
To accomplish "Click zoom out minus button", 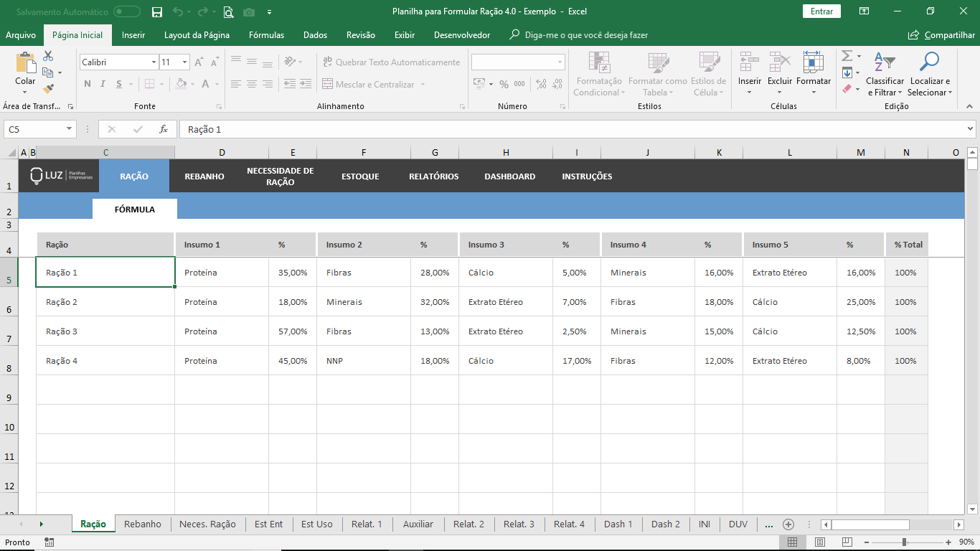I will tap(867, 542).
